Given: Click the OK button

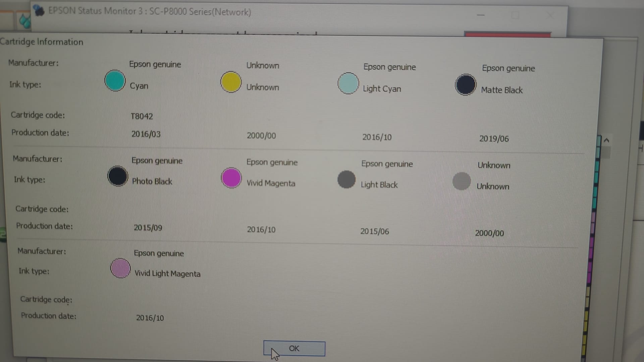Looking at the screenshot, I should tap(294, 349).
